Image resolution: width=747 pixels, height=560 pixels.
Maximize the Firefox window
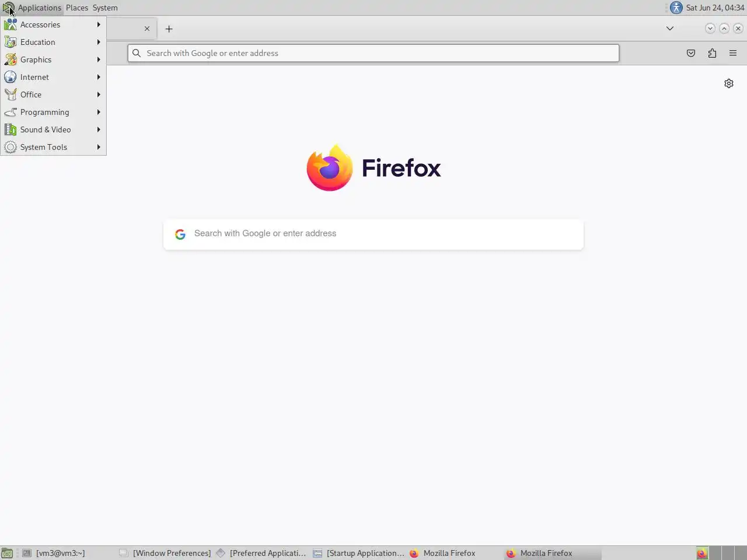pos(724,28)
